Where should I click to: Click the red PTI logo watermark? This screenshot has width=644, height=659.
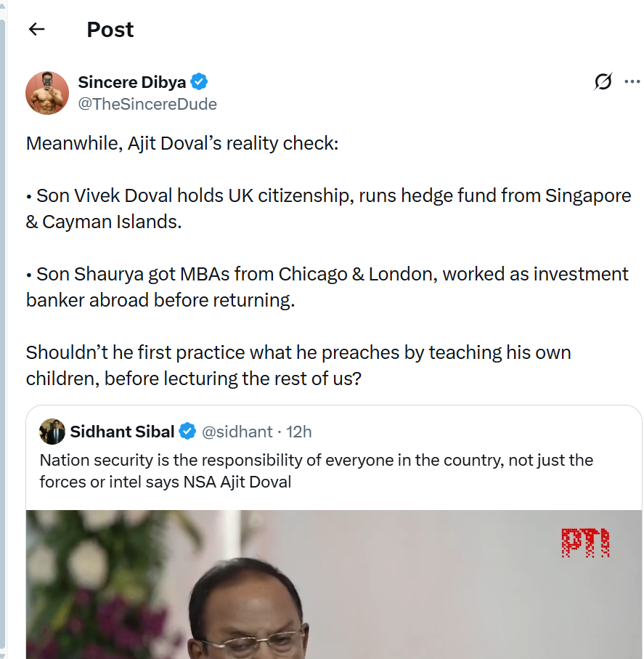click(585, 543)
